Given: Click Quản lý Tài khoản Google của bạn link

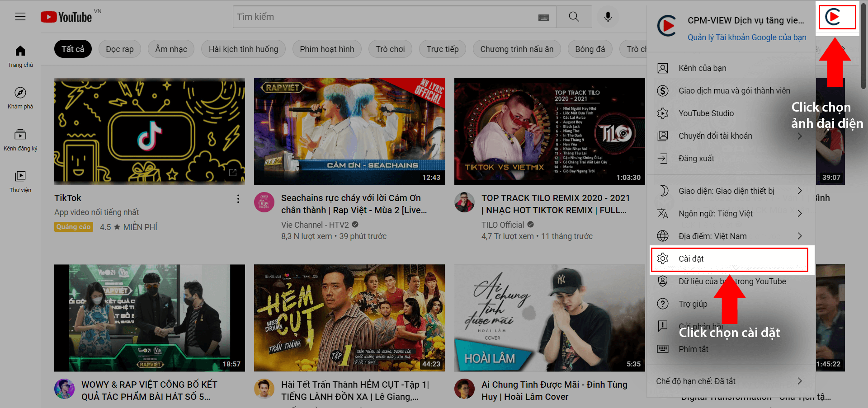Looking at the screenshot, I should pos(747,38).
